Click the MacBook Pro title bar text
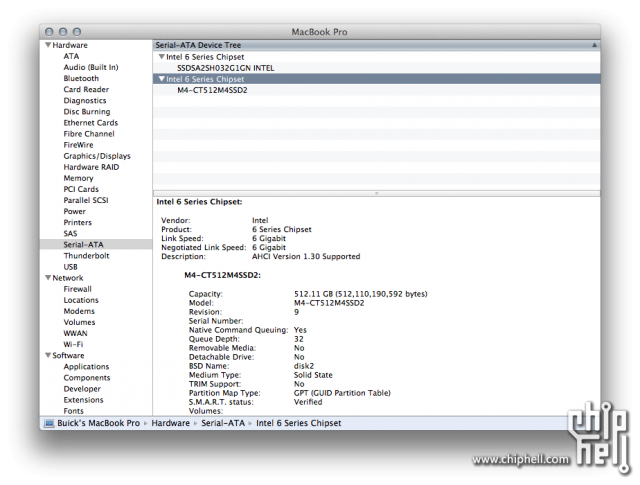Image resolution: width=640 pixels, height=485 pixels. point(319,32)
